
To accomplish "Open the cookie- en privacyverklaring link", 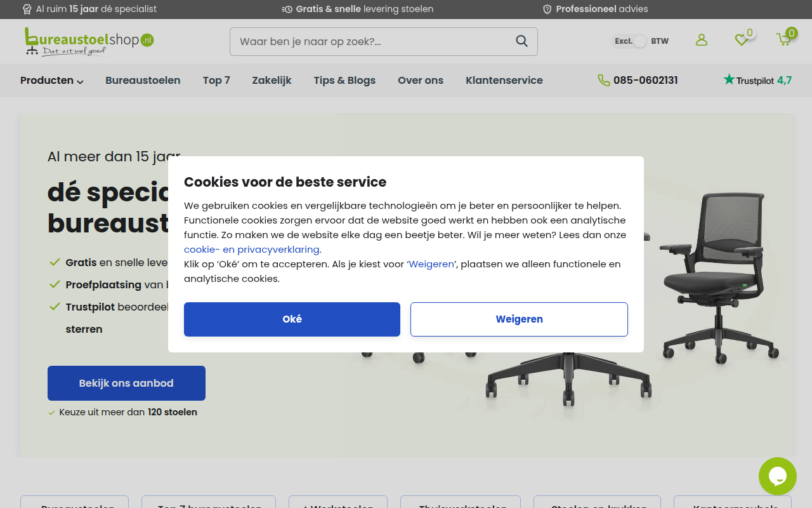I will [x=252, y=250].
